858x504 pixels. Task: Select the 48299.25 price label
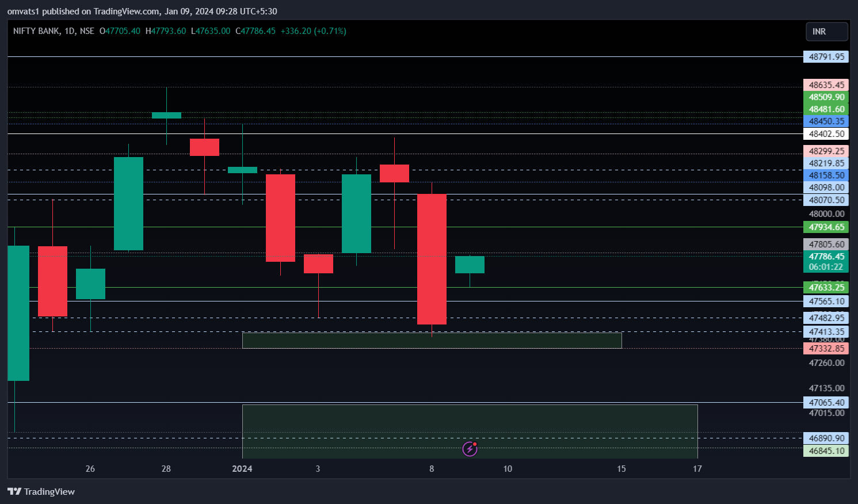(826, 151)
